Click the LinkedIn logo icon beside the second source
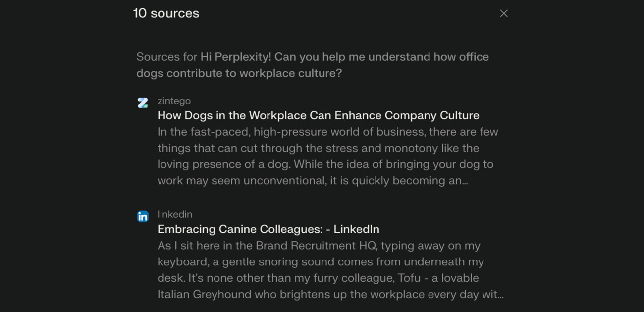Image resolution: width=644 pixels, height=312 pixels. pyautogui.click(x=143, y=216)
